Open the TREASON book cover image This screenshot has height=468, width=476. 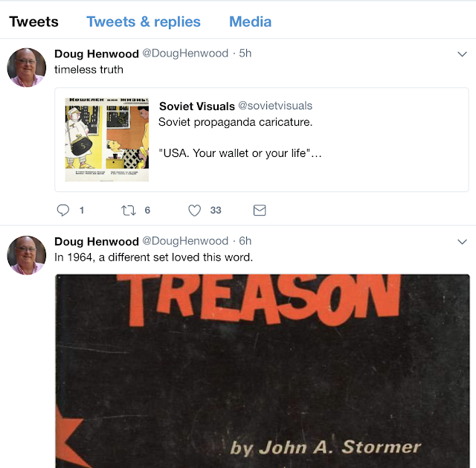pos(263,371)
